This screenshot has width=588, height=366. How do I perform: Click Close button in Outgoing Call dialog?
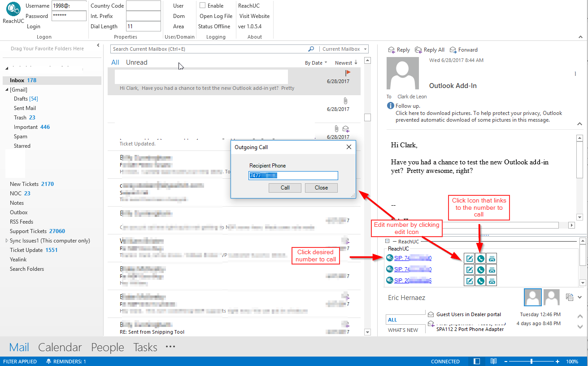321,188
